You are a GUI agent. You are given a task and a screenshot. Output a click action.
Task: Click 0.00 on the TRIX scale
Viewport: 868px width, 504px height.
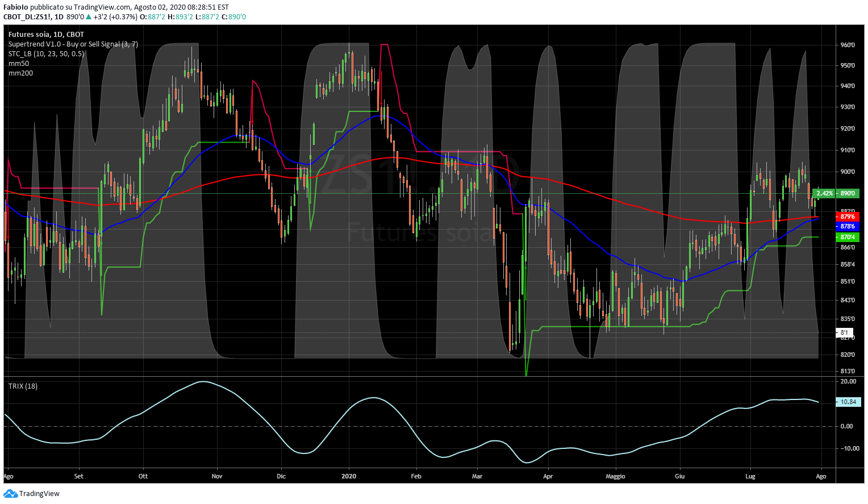tap(846, 426)
